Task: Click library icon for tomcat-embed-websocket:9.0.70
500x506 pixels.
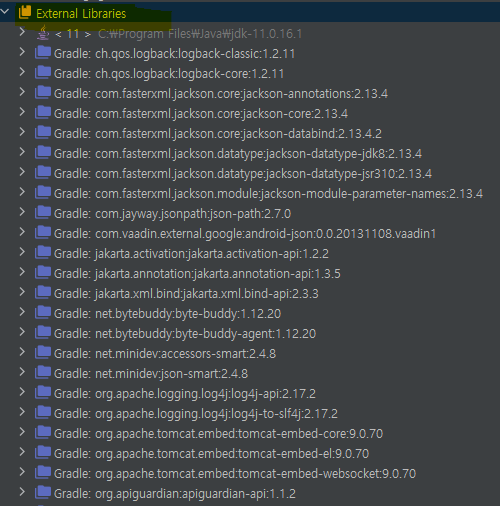Action: (43, 472)
